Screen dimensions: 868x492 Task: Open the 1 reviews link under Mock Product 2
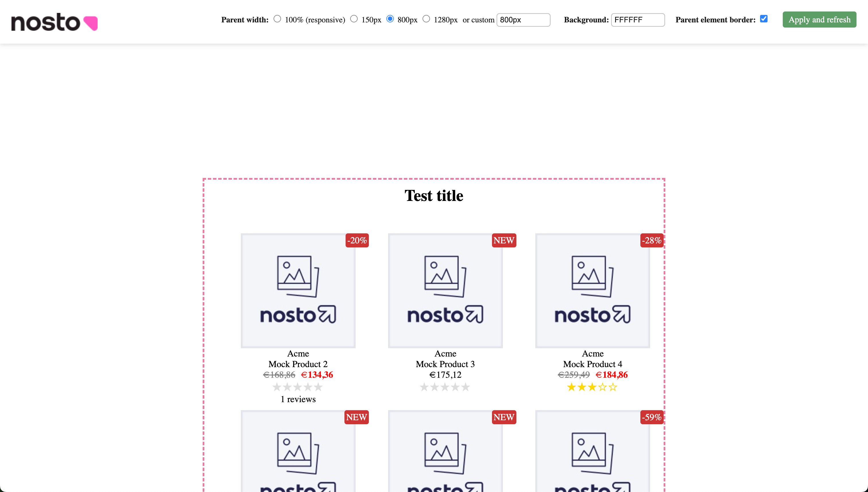point(298,399)
